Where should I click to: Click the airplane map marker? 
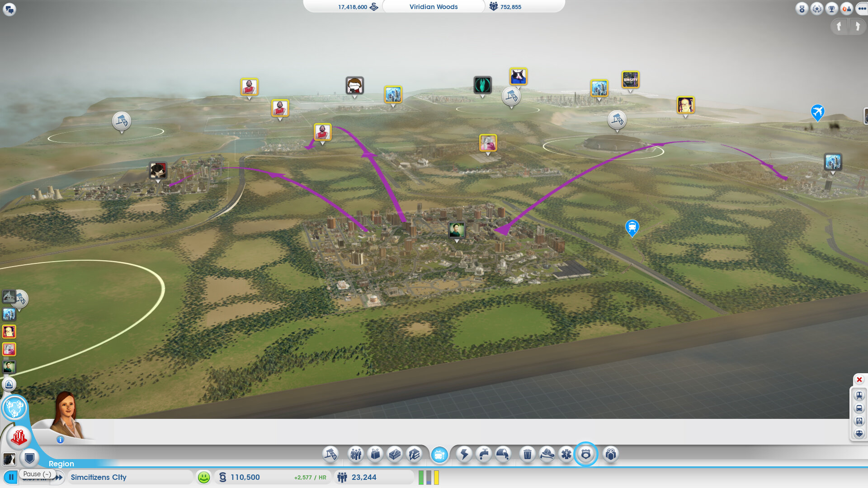click(817, 112)
